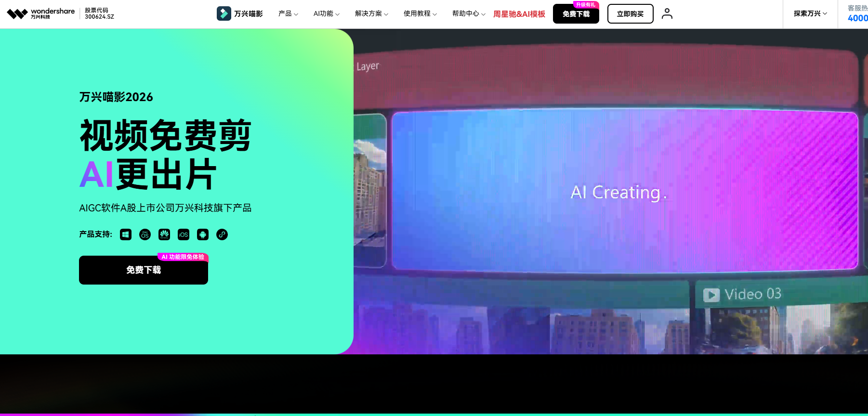Expand the 产品 dropdown menu

(288, 13)
